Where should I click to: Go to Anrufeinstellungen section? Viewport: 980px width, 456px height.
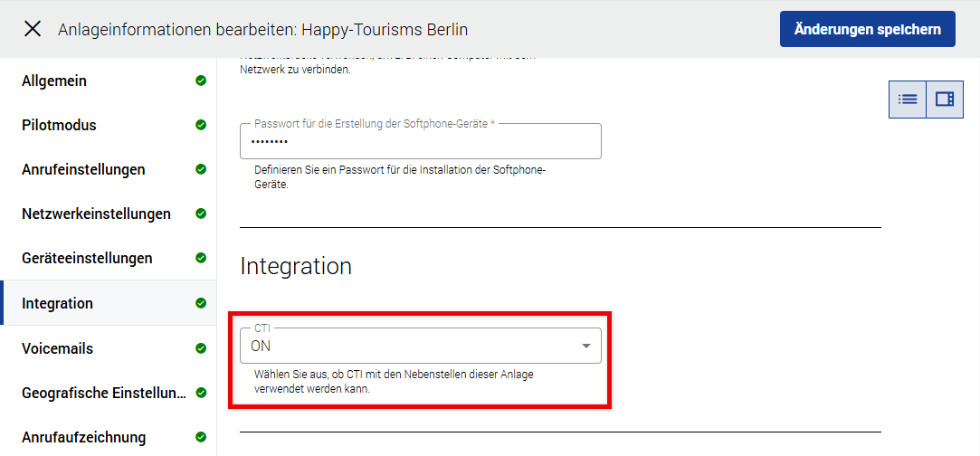tap(83, 169)
